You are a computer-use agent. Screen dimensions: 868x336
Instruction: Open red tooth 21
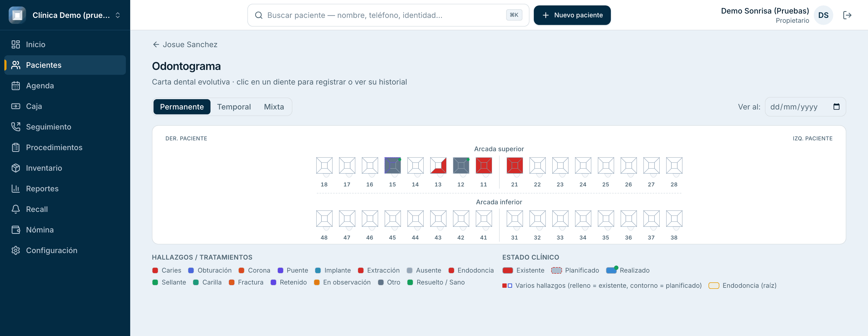(x=515, y=166)
